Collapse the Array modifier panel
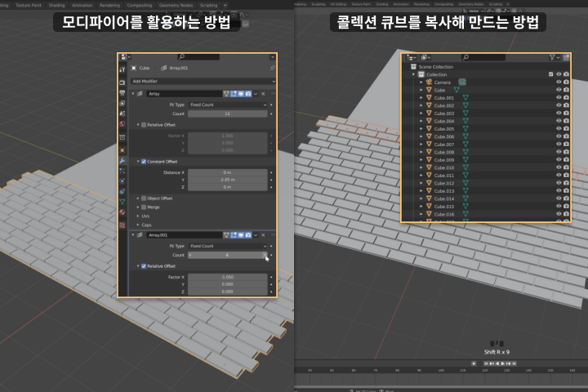The height and width of the screenshot is (392, 588). (133, 94)
